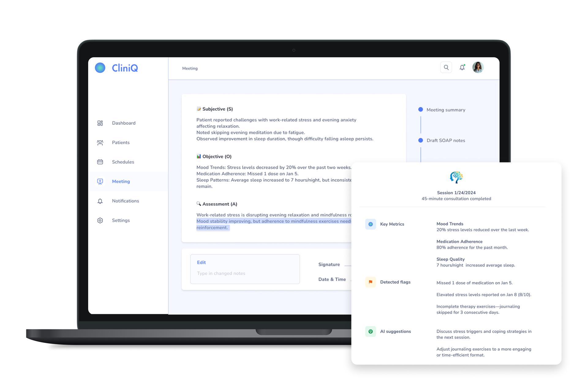The height and width of the screenshot is (392, 588).
Task: Click the Edit link in the notes box
Action: pyautogui.click(x=201, y=262)
